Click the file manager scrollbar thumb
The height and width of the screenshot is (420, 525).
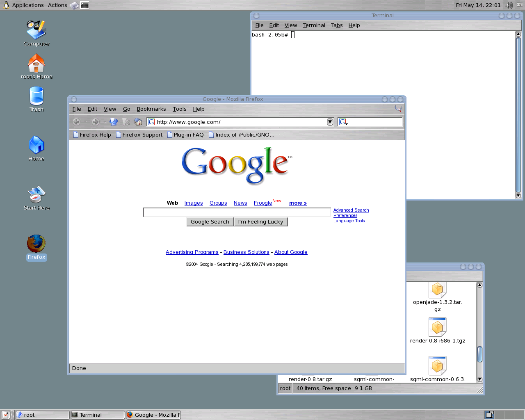click(x=480, y=354)
